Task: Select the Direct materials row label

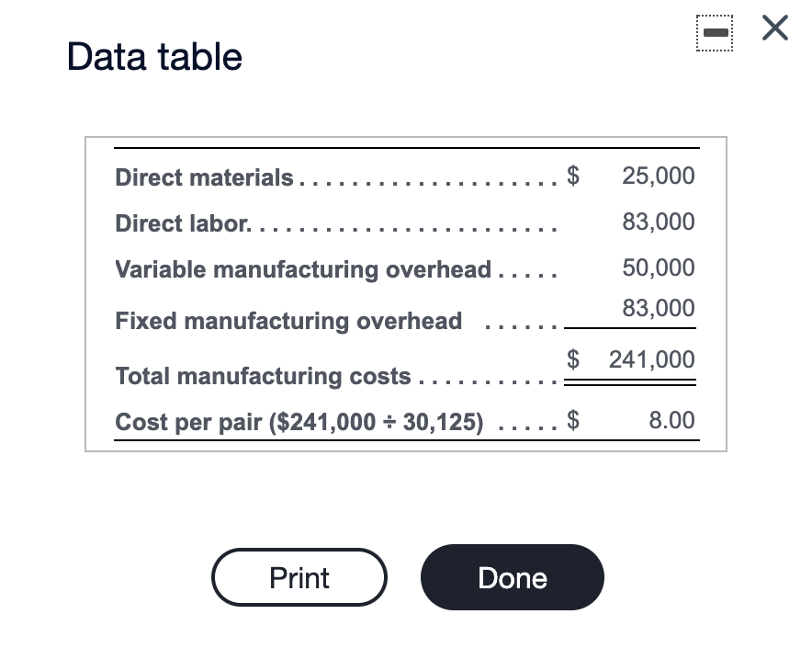Action: click(204, 177)
